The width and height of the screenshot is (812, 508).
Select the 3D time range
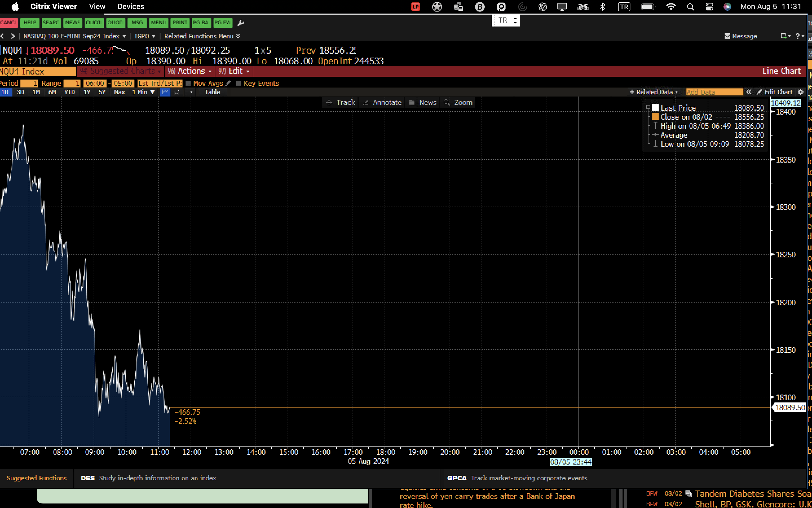click(x=20, y=92)
